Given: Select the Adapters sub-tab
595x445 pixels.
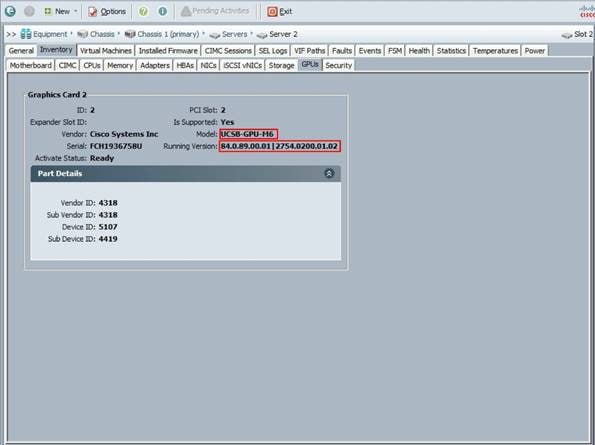Looking at the screenshot, I should 155,66.
